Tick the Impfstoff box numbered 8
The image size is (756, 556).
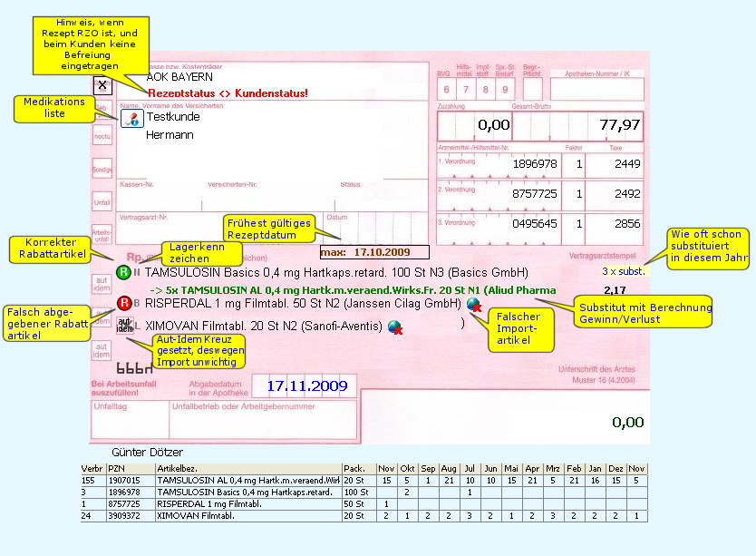tap(486, 89)
